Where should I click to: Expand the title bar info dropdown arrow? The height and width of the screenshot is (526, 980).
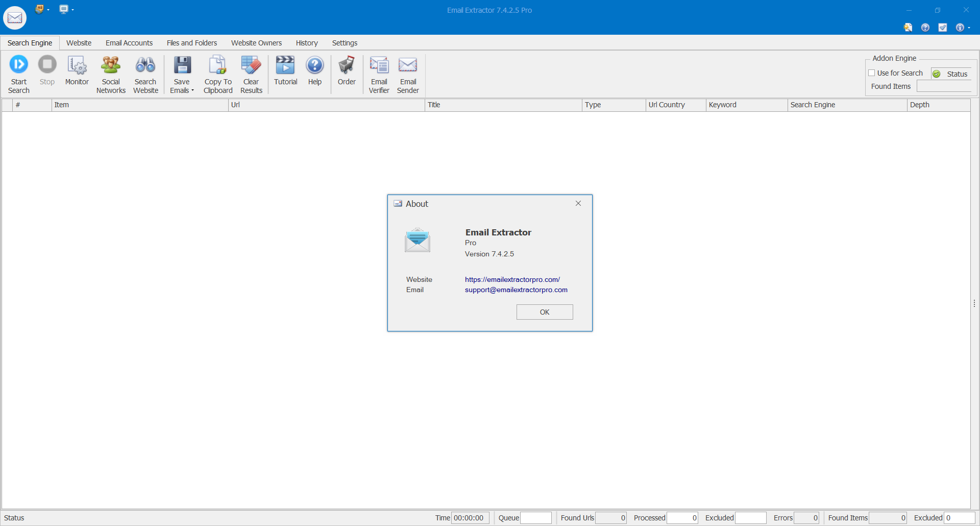pos(969,28)
